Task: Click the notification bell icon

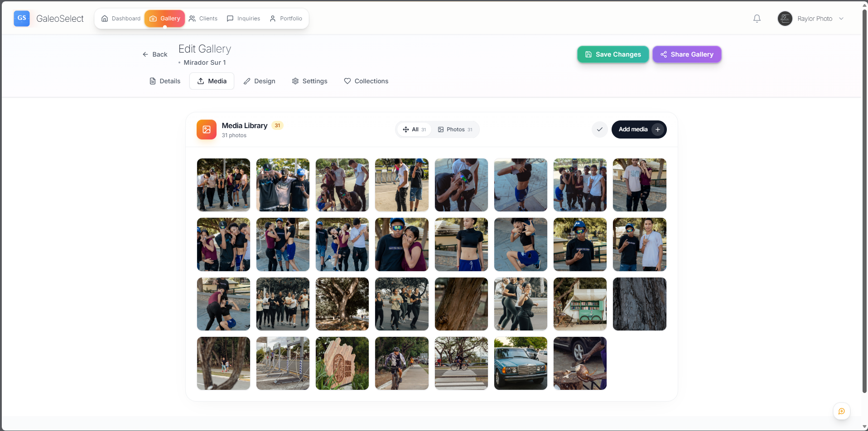Action: pos(757,18)
